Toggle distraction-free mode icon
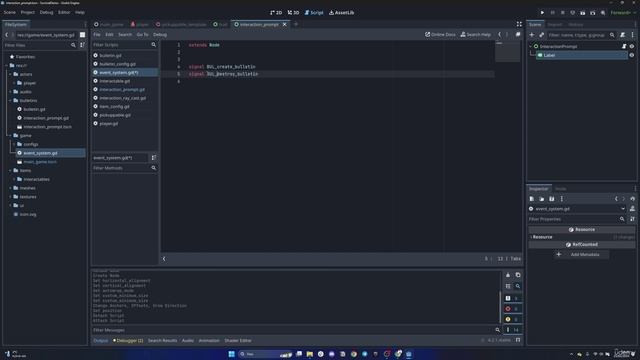640x360 pixels. [x=519, y=24]
